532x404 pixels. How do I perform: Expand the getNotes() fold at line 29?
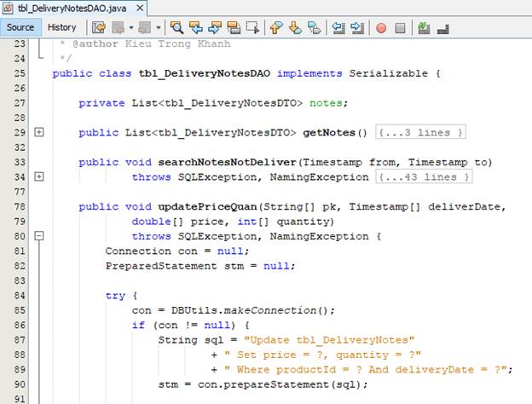[x=39, y=132]
